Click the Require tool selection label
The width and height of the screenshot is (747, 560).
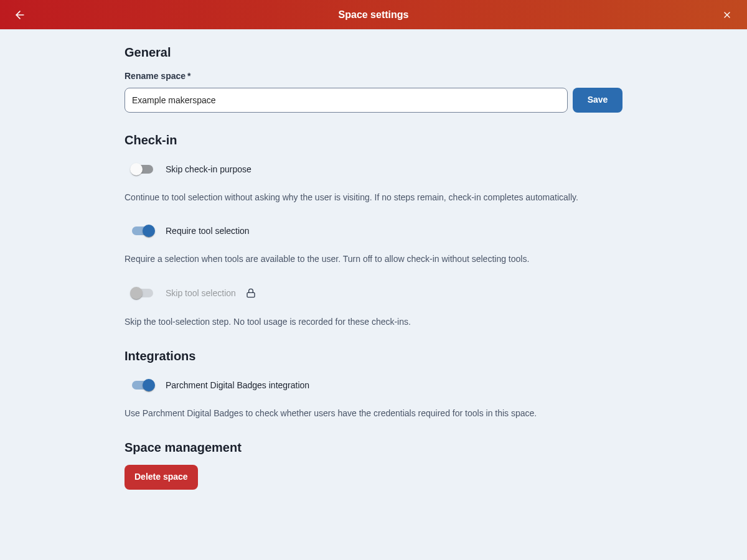(207, 231)
